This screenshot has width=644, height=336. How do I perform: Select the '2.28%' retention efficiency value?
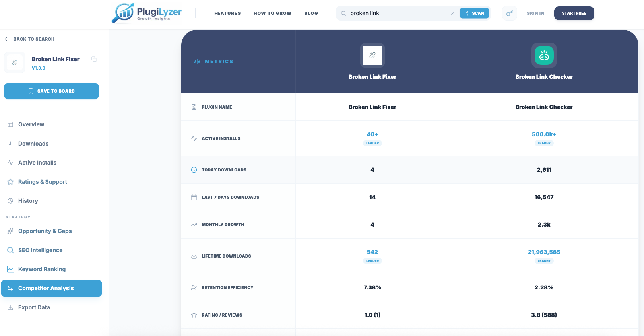[x=544, y=287]
